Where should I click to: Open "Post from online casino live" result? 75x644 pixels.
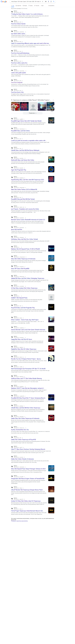coord(19,63)
